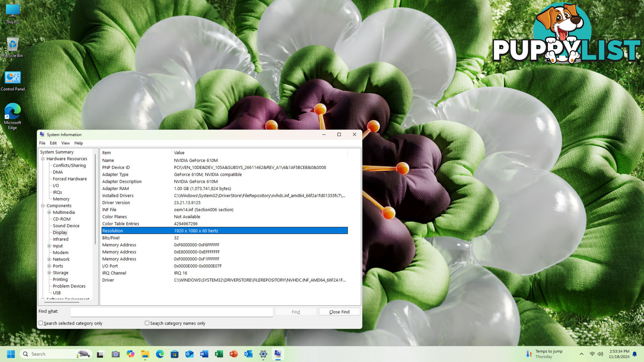Launch Excel from the taskbar
Screen dimensions: 644x362
[x=219, y=354]
